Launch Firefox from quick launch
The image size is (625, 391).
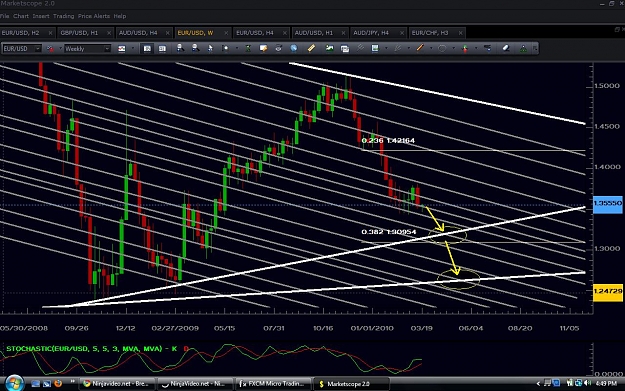58,383
